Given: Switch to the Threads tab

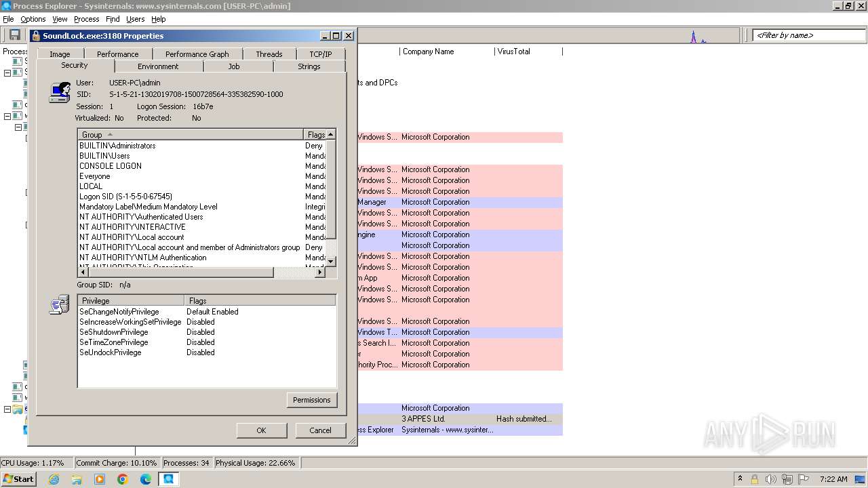Looking at the screenshot, I should [269, 54].
